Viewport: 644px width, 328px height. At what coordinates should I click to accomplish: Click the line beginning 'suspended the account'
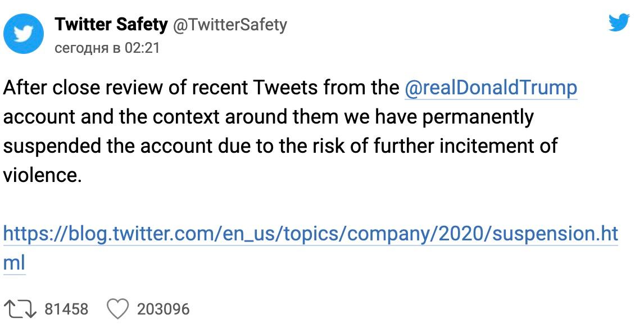click(280, 146)
